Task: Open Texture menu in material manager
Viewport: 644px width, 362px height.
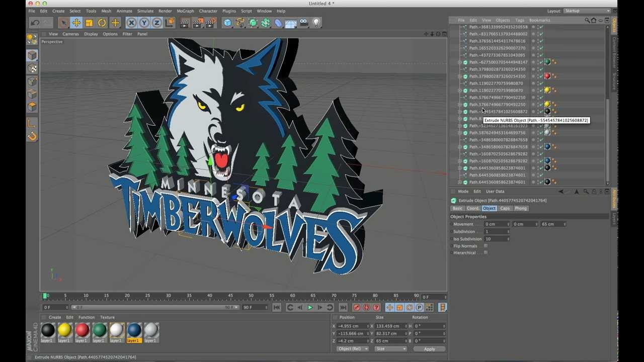Action: [x=107, y=317]
